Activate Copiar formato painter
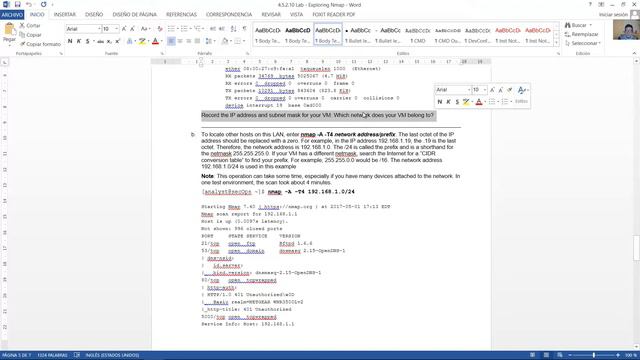Viewport: 640px width, 360px height. coord(40,44)
